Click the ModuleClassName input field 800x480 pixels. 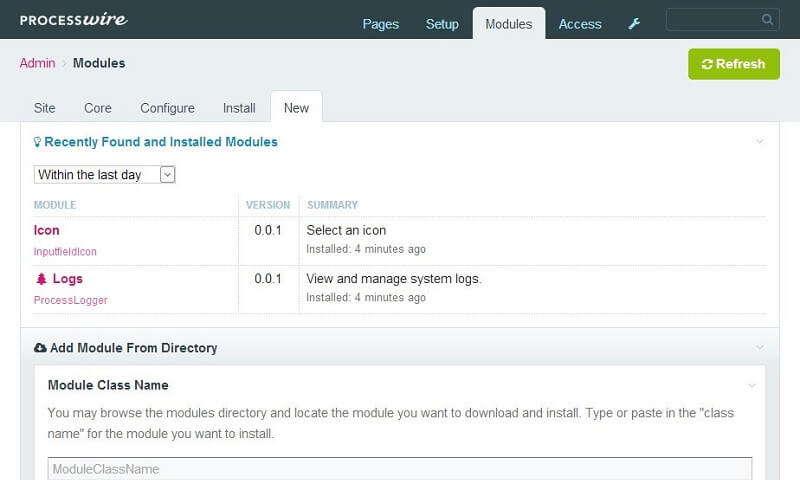[399, 469]
